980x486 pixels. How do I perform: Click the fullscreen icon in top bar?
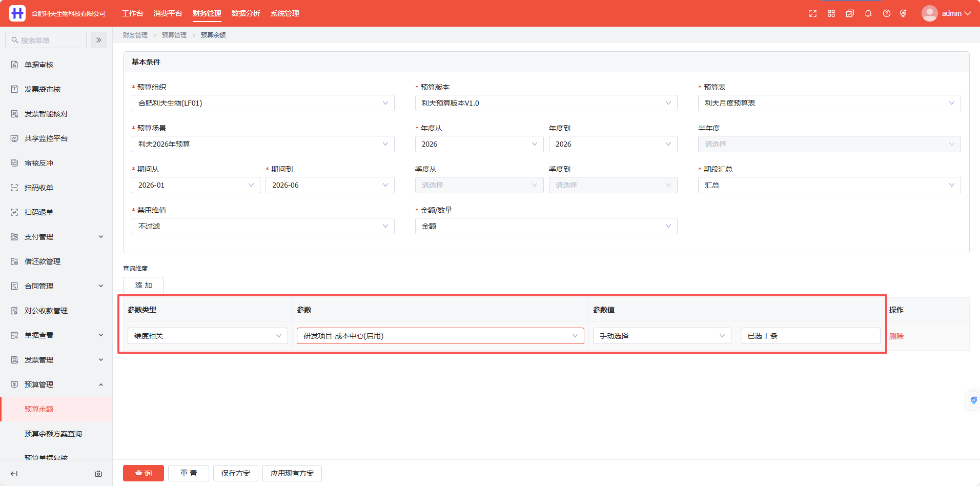813,13
